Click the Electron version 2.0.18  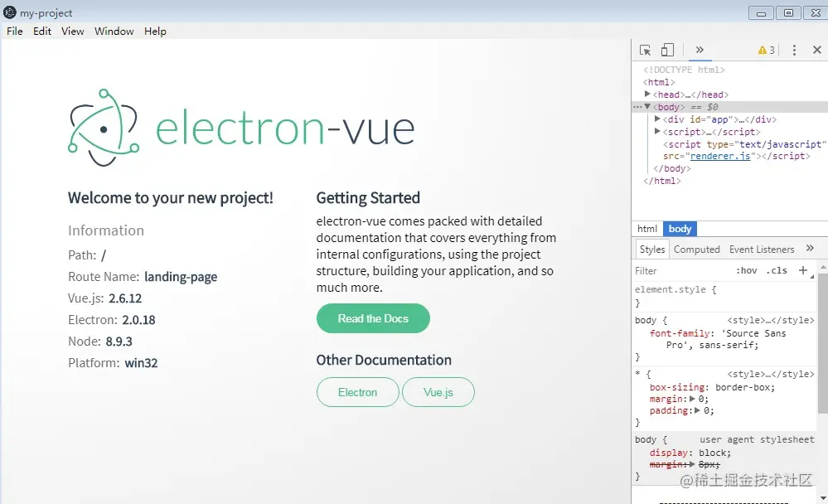(139, 320)
